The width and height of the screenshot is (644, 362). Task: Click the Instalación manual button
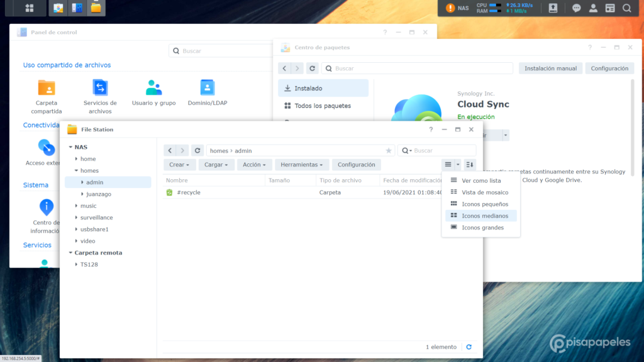[550, 69]
